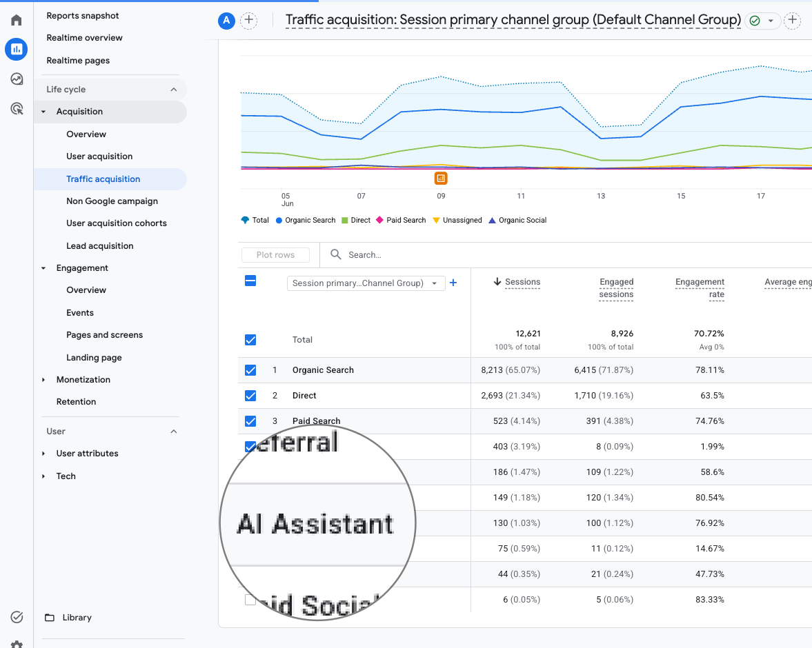Add a filter using the top-right plus icon

pyautogui.click(x=792, y=21)
